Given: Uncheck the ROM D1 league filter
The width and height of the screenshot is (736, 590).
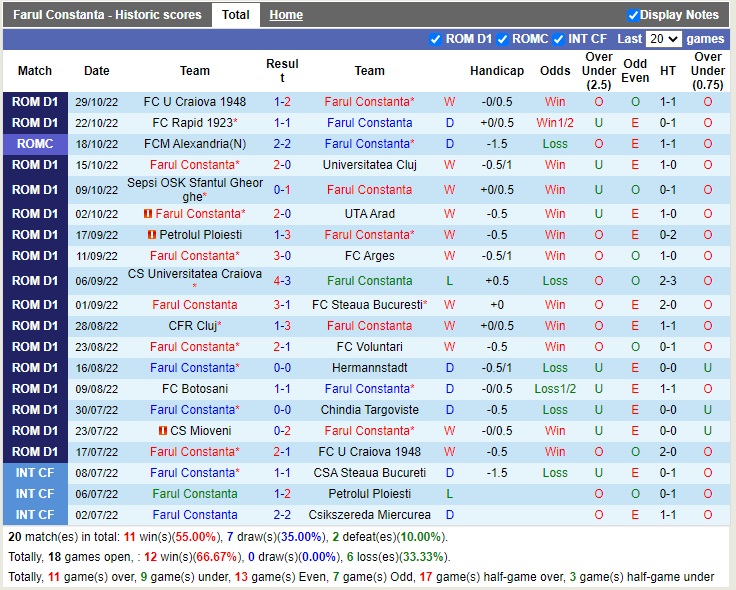Looking at the screenshot, I should click(435, 39).
